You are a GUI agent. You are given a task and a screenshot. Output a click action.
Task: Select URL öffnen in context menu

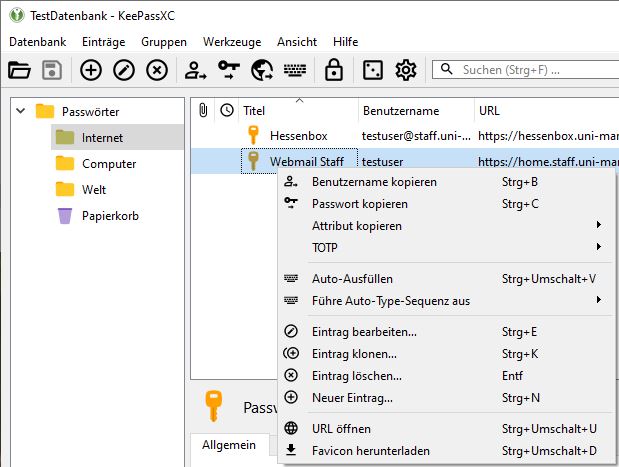(447, 429)
